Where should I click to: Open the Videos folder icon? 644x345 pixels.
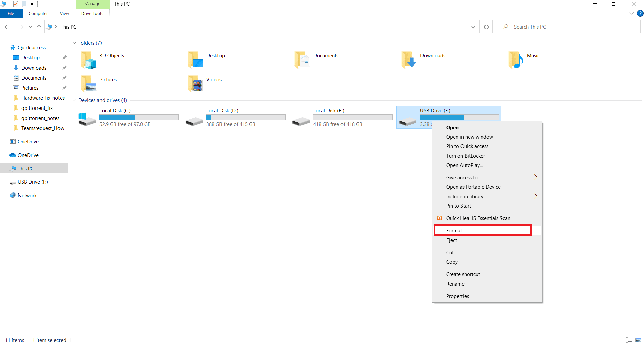195,84
